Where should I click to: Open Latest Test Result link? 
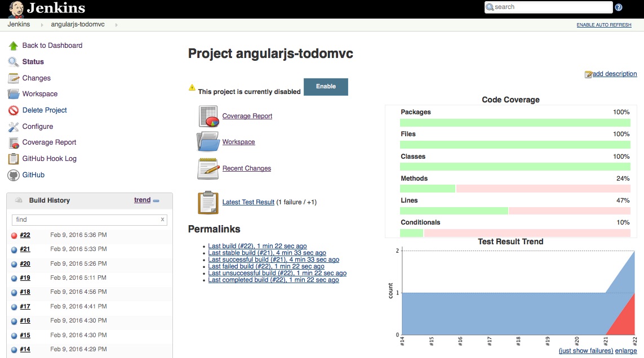click(x=248, y=202)
